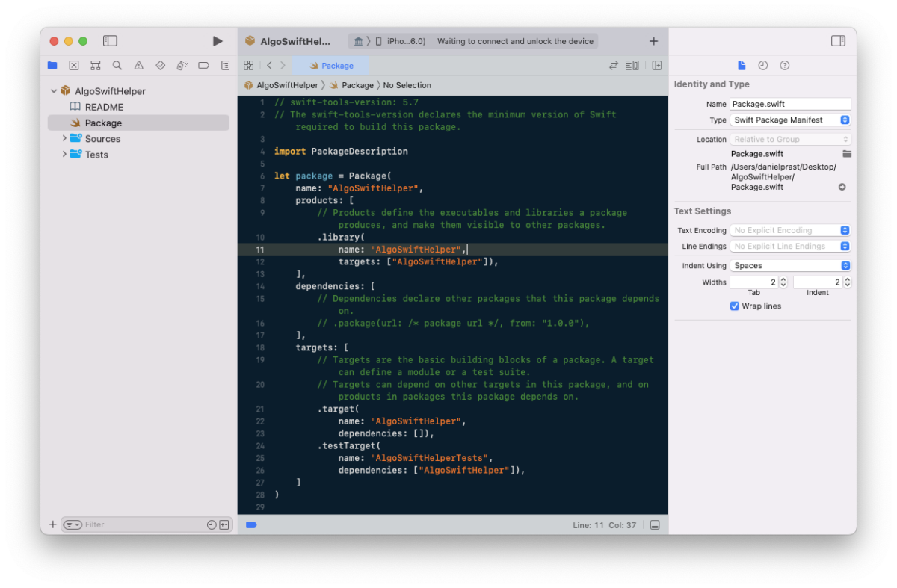Image resolution: width=897 pixels, height=588 pixels.
Task: Open the History inspector
Action: 762,66
